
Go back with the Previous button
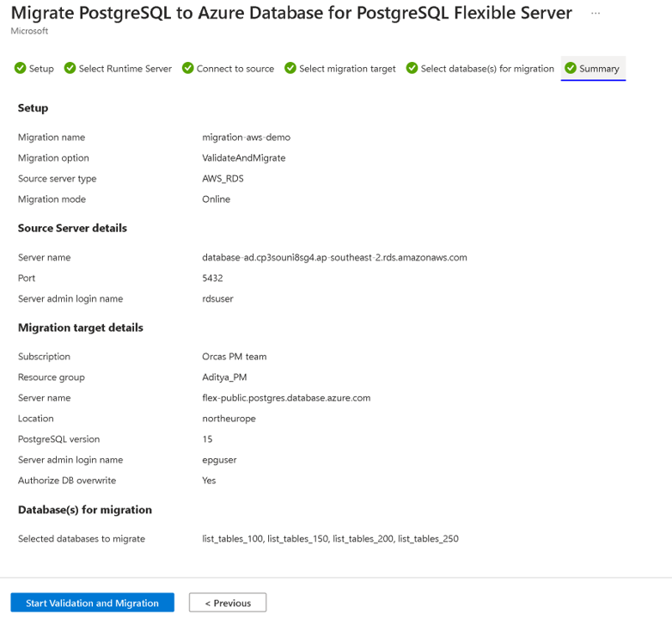click(x=228, y=603)
